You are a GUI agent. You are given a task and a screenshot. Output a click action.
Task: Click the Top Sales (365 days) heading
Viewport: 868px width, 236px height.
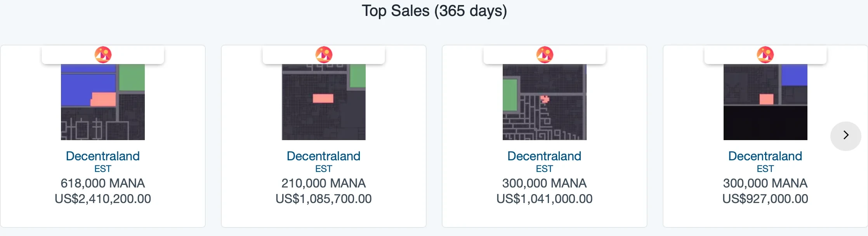click(x=434, y=11)
